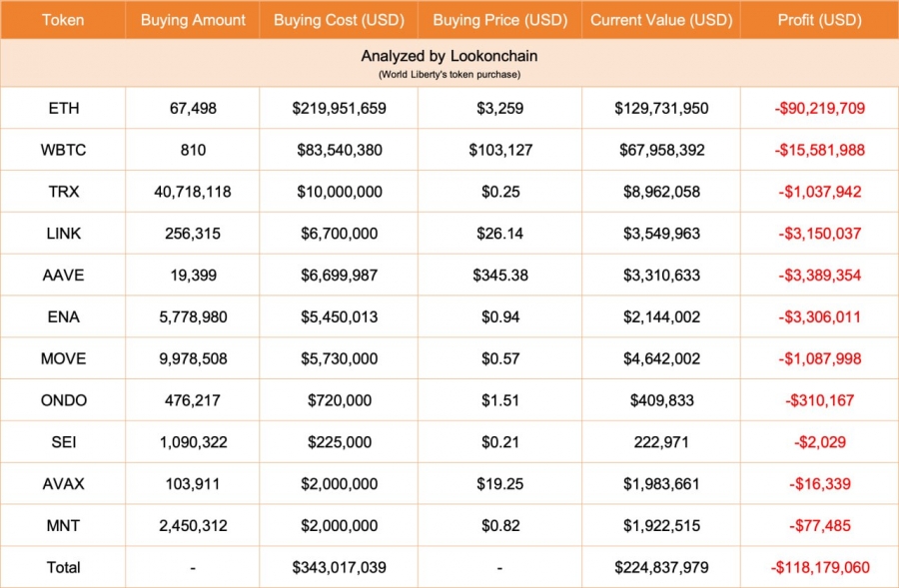The width and height of the screenshot is (899, 588).
Task: Select the Buying Price (USD) header
Action: click(x=500, y=20)
